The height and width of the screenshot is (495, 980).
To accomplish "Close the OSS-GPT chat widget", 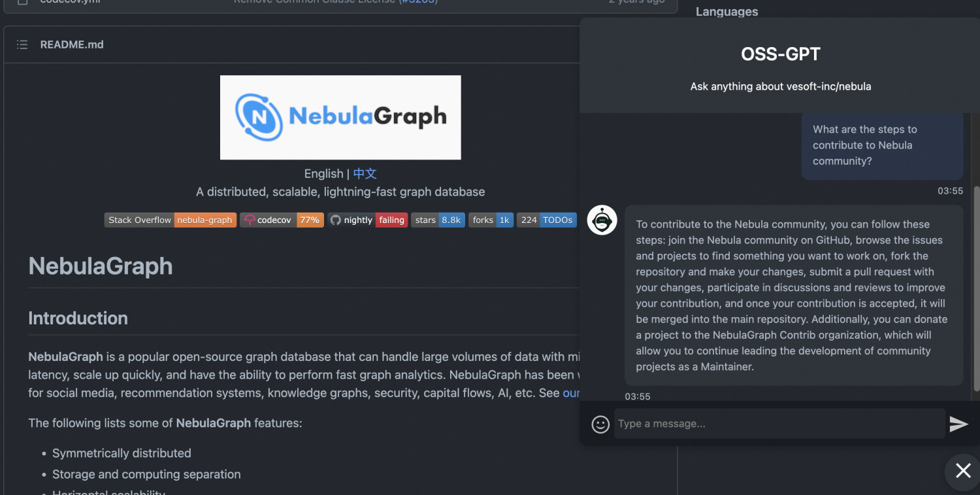I will point(963,470).
